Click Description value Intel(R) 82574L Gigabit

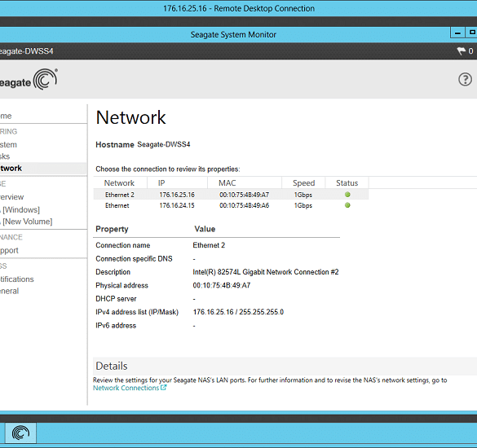tap(266, 272)
